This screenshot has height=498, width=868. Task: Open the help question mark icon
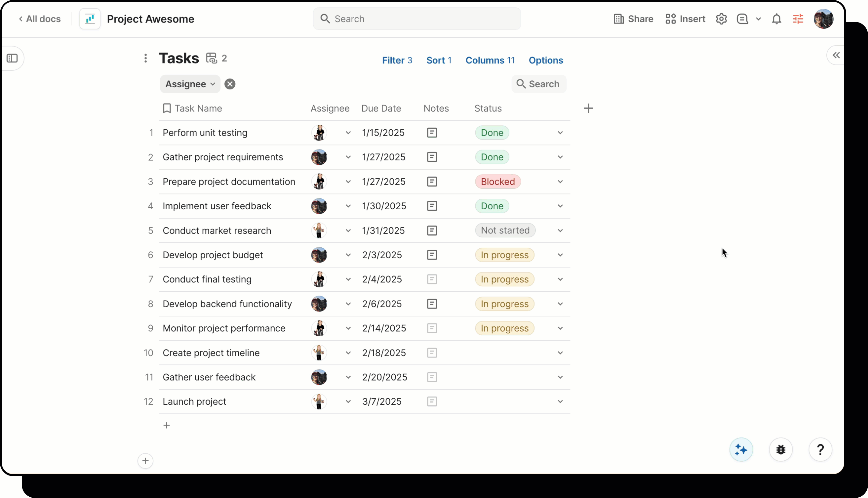(x=821, y=449)
